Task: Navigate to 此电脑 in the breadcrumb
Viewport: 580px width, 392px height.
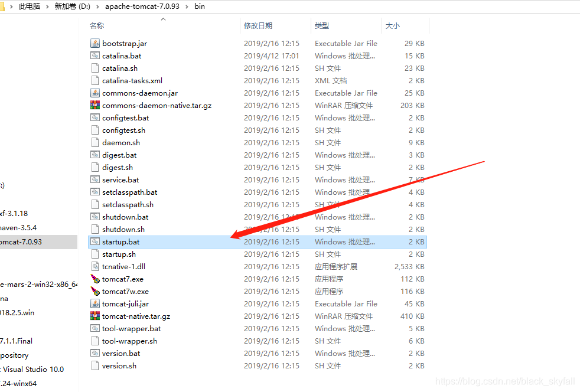Action: [29, 6]
